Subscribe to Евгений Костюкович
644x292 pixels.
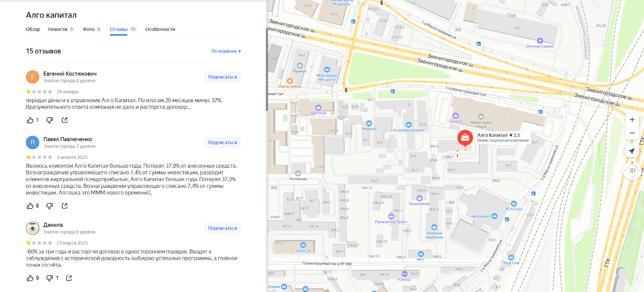coord(222,77)
